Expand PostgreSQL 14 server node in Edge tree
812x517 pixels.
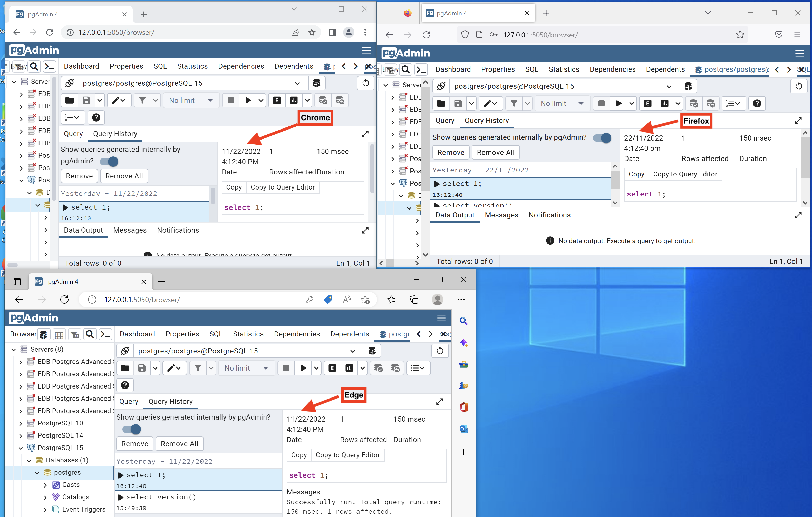click(x=21, y=435)
